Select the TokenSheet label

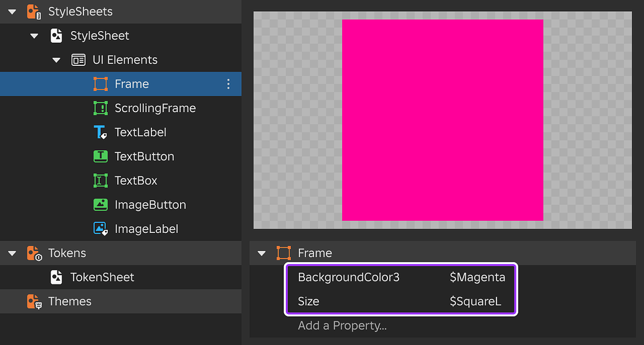point(102,277)
